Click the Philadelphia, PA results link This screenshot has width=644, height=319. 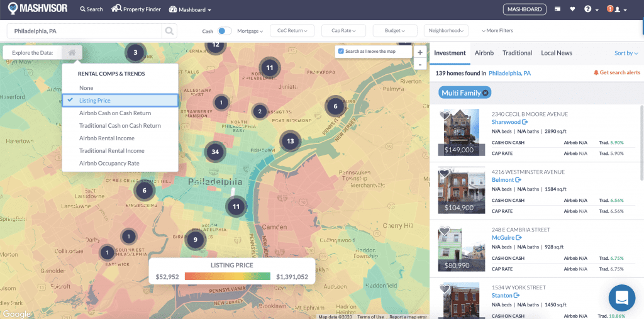coord(509,73)
